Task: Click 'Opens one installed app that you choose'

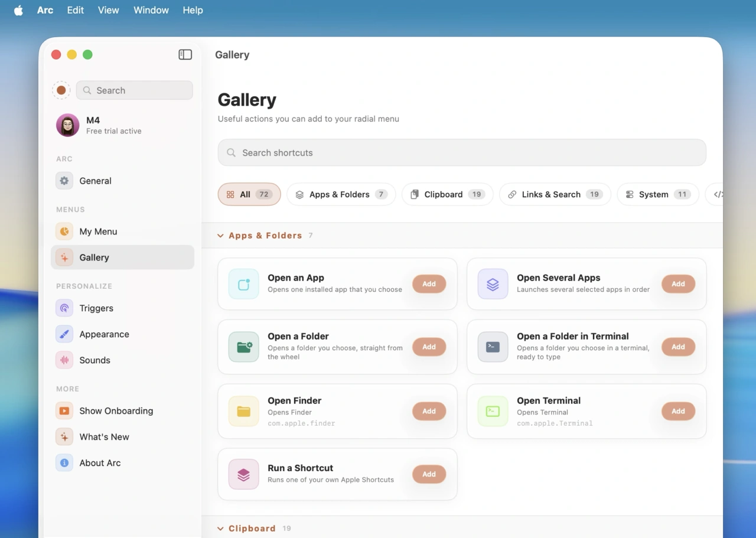Action: [335, 289]
